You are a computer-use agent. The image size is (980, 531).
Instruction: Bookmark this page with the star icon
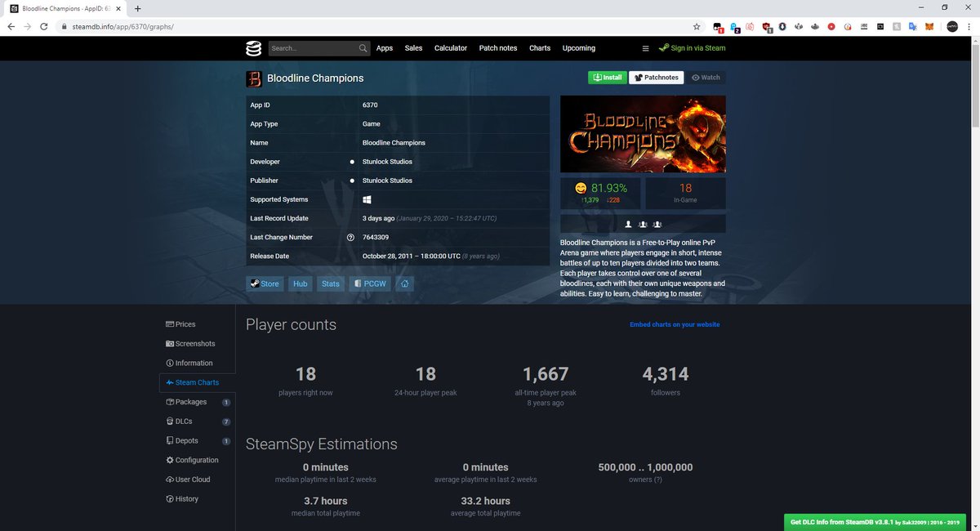click(697, 26)
